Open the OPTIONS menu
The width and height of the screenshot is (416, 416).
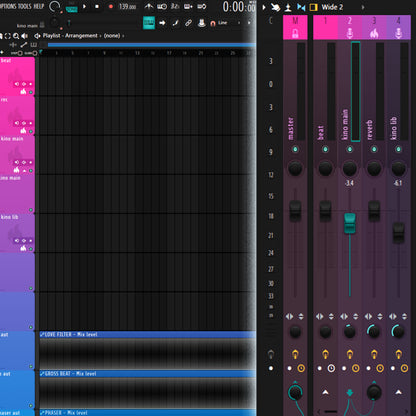8,6
